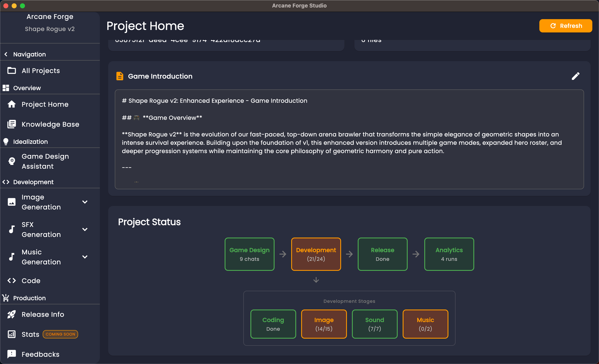Expand the Music Generation chevron
Screen dimensions: 599x364
pyautogui.click(x=85, y=257)
